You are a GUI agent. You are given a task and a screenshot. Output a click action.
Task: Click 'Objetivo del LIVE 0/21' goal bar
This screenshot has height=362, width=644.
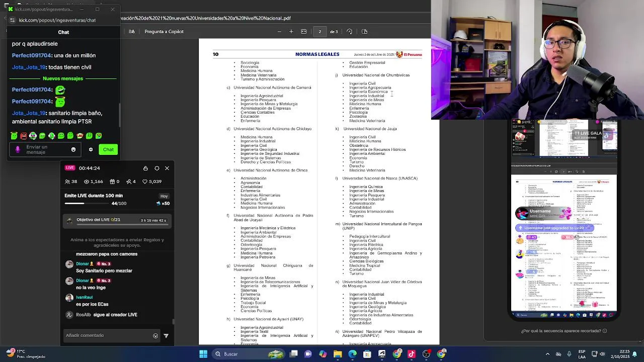(117, 220)
